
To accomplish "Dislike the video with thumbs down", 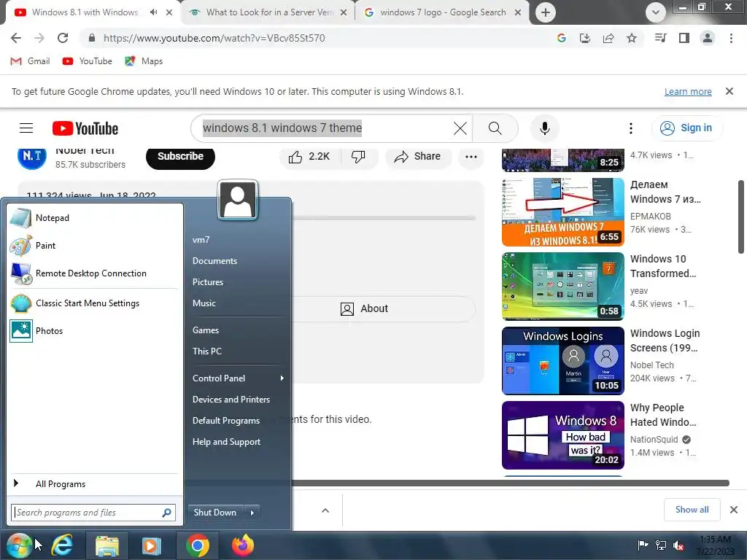I will [x=358, y=157].
